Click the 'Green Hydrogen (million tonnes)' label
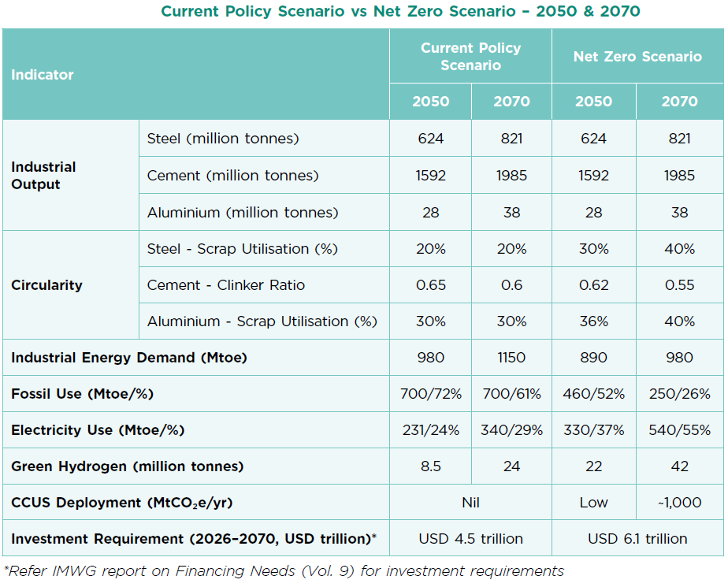Screen dimensions: 728x587 (127, 466)
